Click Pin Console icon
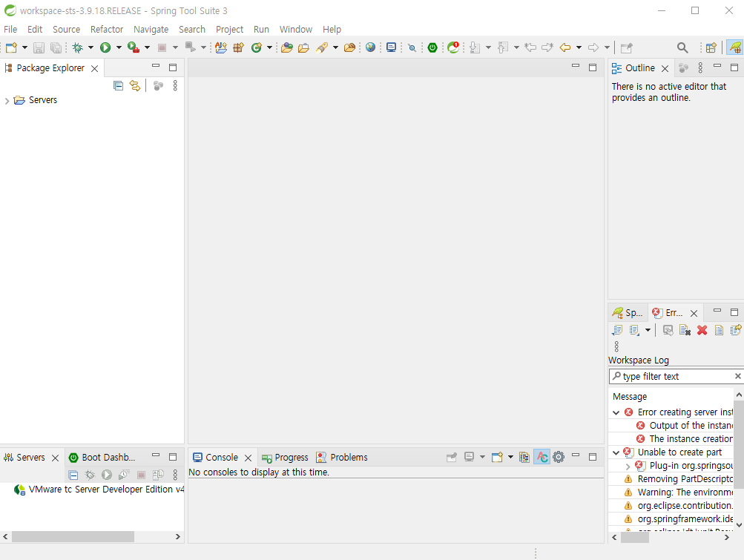Viewport: 744px width, 560px height. [x=452, y=457]
